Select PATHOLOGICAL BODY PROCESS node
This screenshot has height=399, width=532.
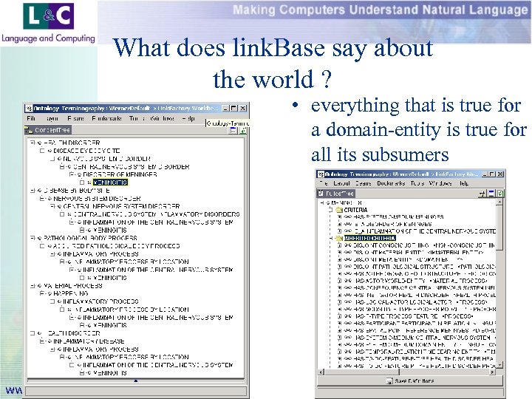(90, 238)
